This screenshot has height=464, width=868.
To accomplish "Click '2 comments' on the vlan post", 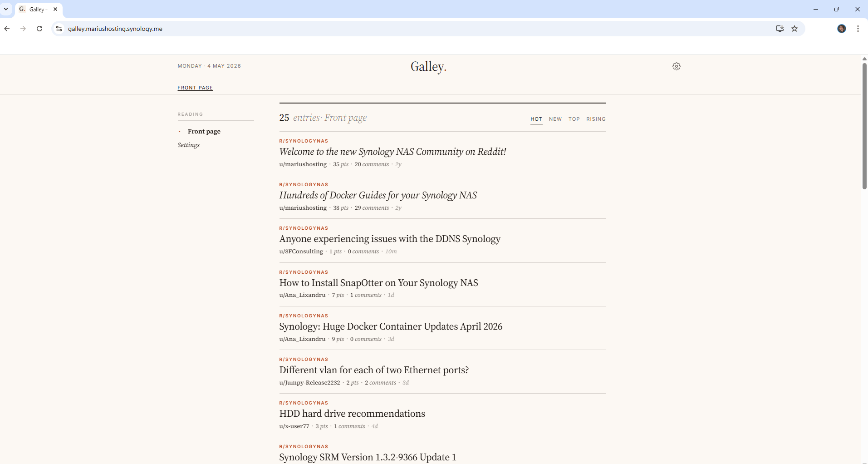I will coord(380,383).
